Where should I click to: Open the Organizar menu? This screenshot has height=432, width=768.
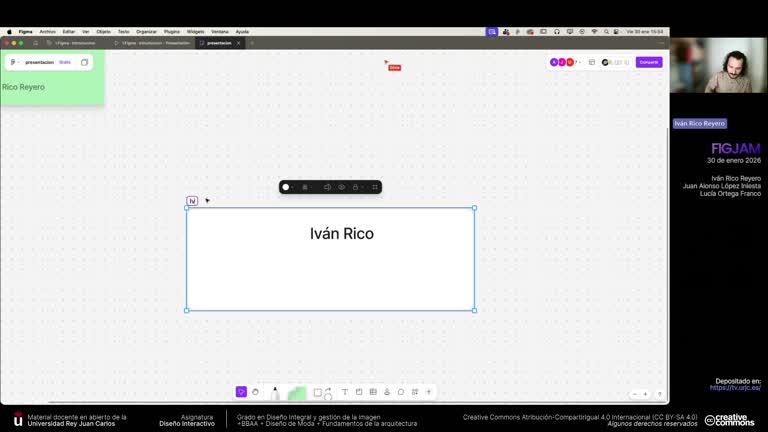pyautogui.click(x=146, y=31)
